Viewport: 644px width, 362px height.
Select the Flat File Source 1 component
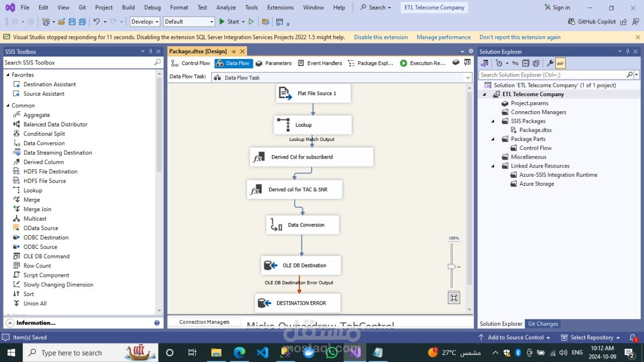313,93
